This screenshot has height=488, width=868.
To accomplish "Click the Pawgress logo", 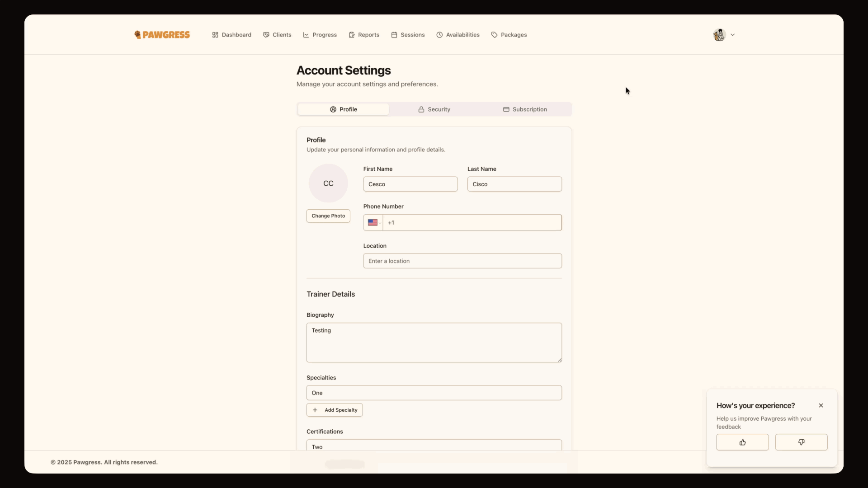I will [x=162, y=34].
